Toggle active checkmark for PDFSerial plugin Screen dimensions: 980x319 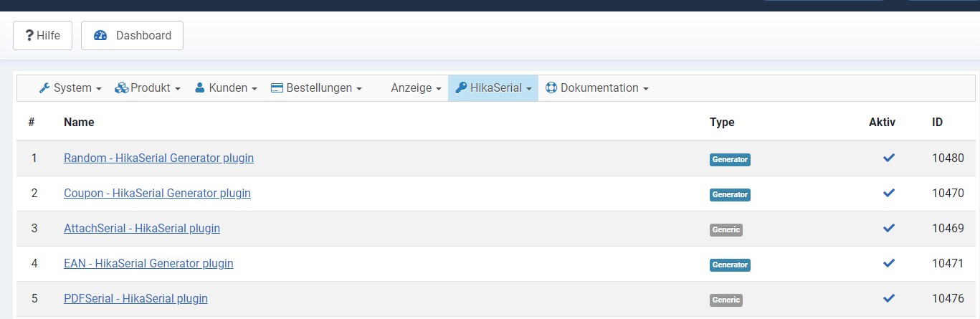tap(889, 298)
